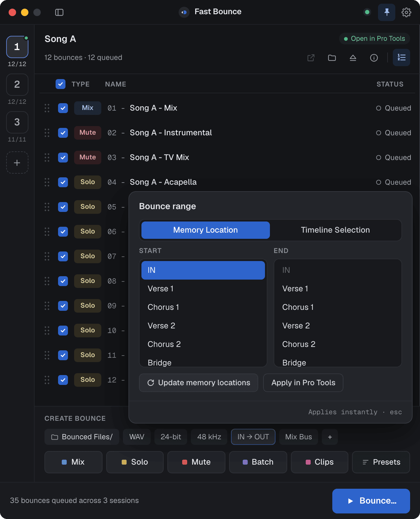Viewport: 420px width, 519px height.
Task: Pin the Fast Bounce window
Action: 387,12
